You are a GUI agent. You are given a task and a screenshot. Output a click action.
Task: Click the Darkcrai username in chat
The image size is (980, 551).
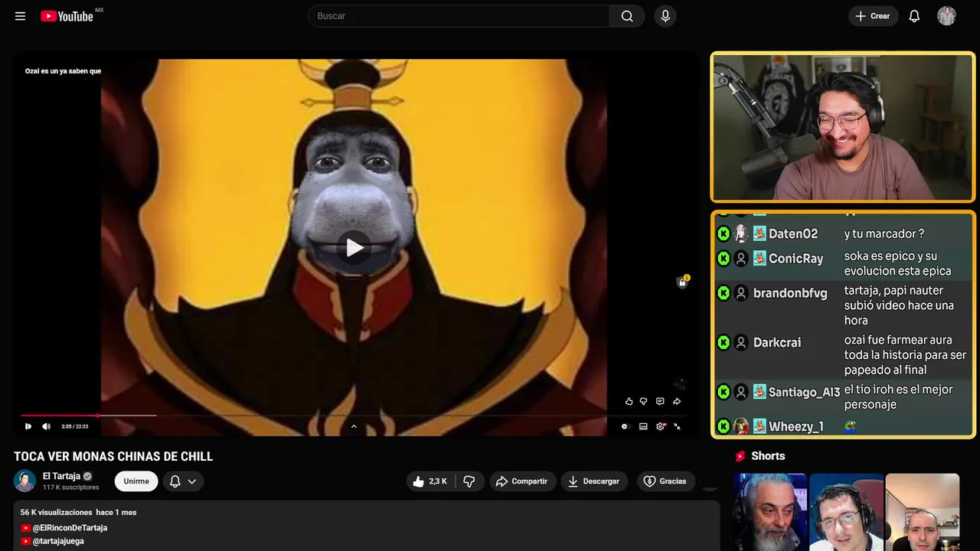pos(777,343)
